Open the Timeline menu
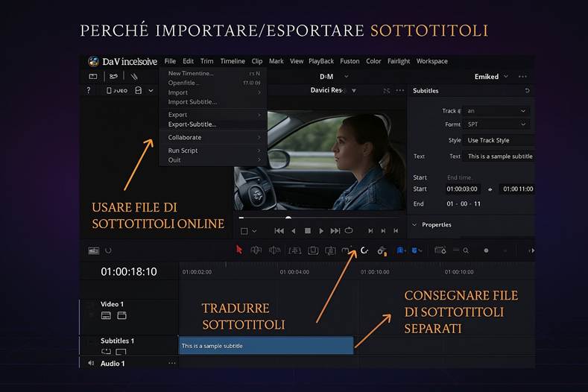Image resolution: width=588 pixels, height=392 pixels. pos(233,61)
